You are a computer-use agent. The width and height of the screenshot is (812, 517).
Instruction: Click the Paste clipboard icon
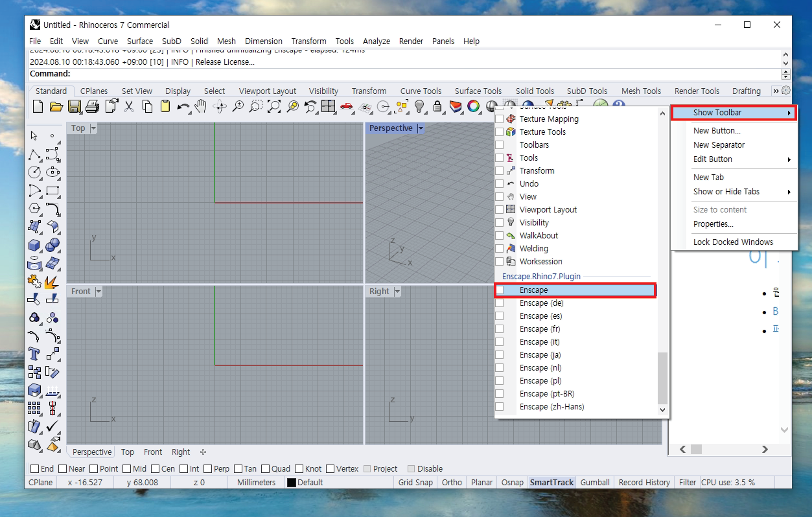click(x=165, y=106)
